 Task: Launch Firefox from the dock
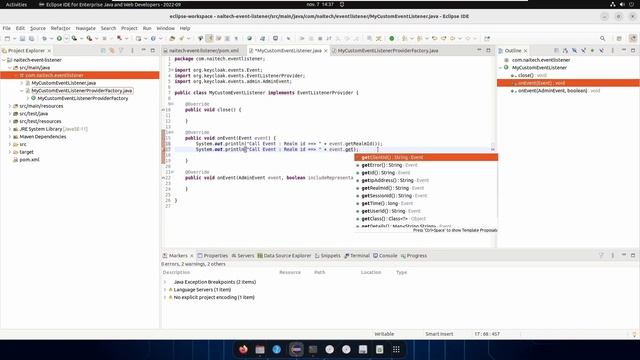pyautogui.click(x=243, y=349)
